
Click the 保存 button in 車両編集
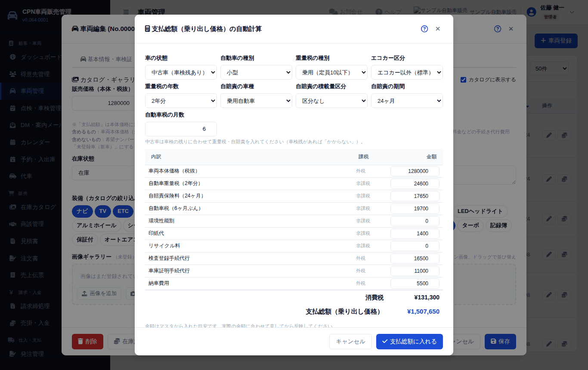pos(500,342)
